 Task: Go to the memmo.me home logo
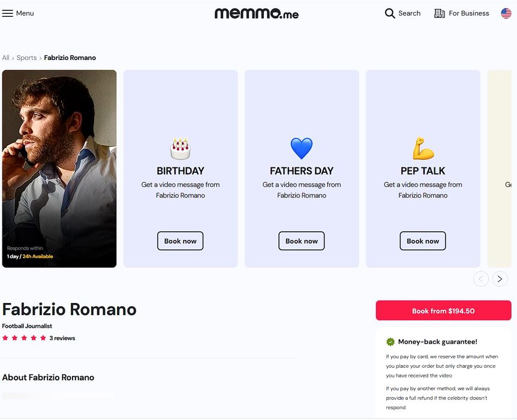(256, 13)
